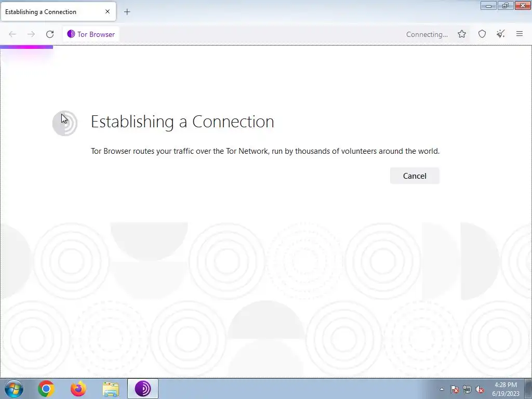Open the security level shield icon
The width and height of the screenshot is (532, 399).
coord(482,34)
